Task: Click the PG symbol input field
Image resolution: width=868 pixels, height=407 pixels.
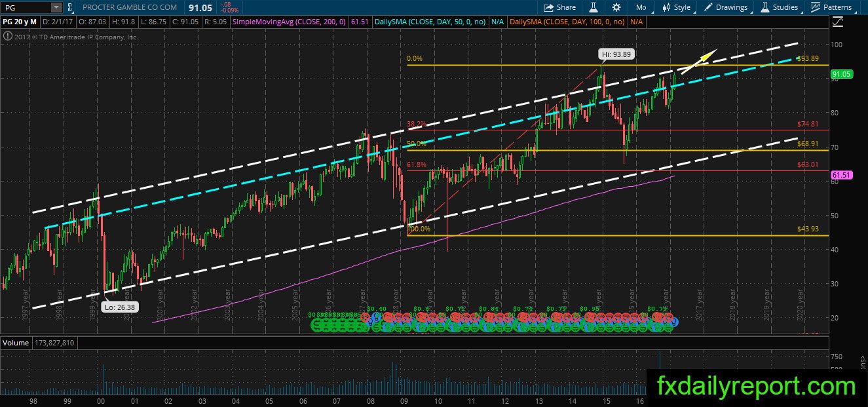Action: [x=25, y=7]
